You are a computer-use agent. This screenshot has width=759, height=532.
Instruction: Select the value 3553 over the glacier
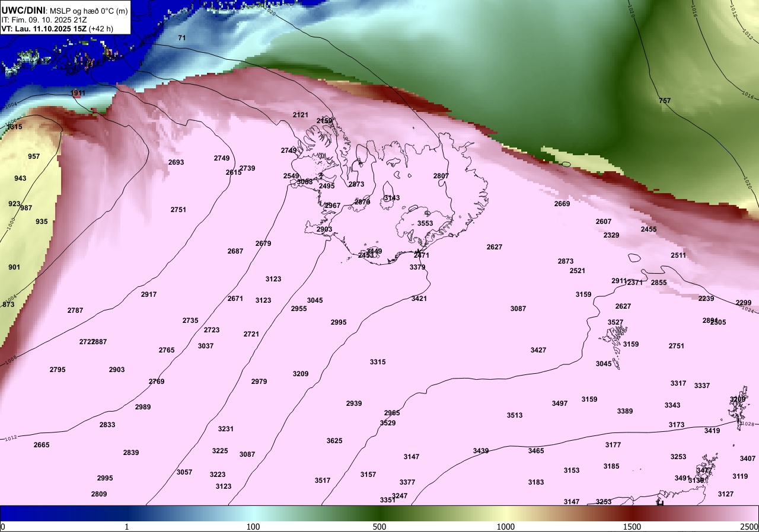pos(425,223)
